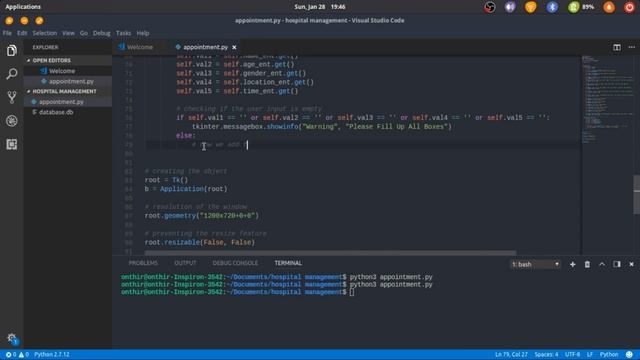Open the Applications menu in top bar
The width and height of the screenshot is (640, 360).
click(23, 7)
